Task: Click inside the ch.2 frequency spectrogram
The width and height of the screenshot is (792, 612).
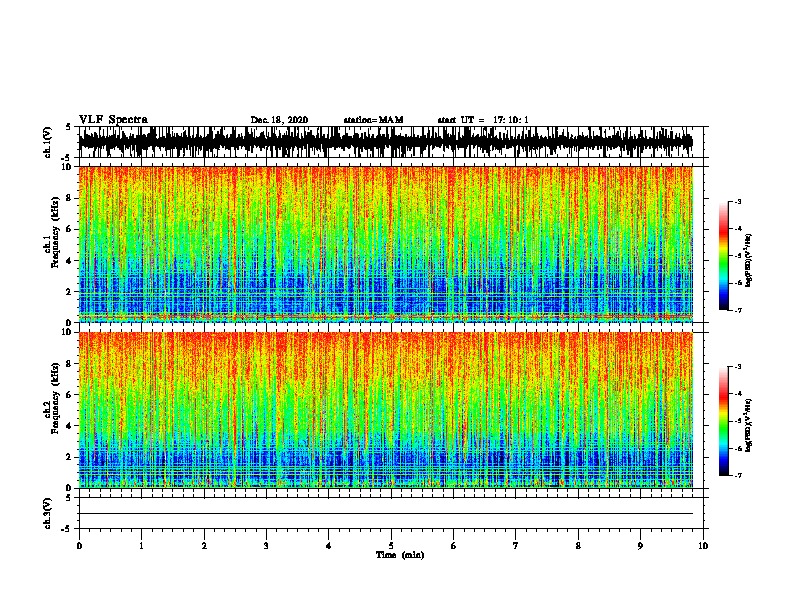Action: 385,410
